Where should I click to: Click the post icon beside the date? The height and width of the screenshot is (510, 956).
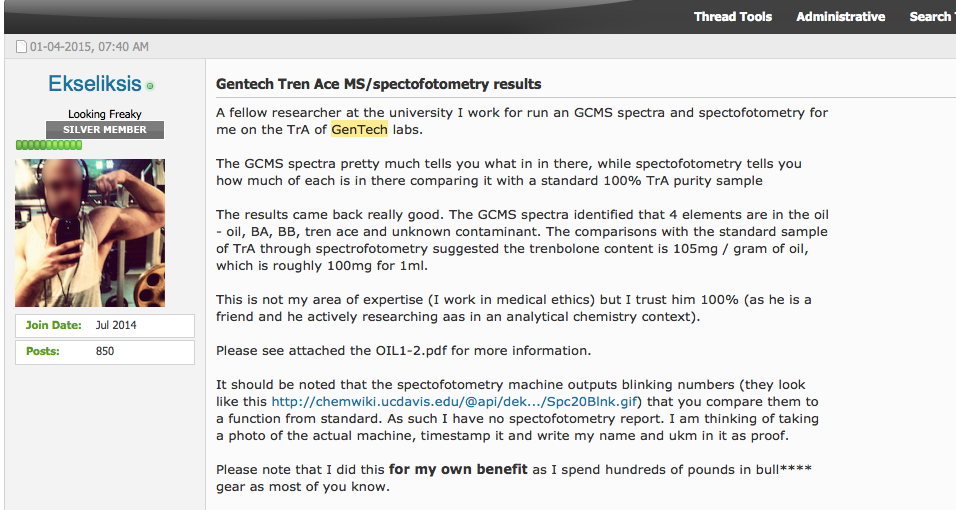(22, 47)
